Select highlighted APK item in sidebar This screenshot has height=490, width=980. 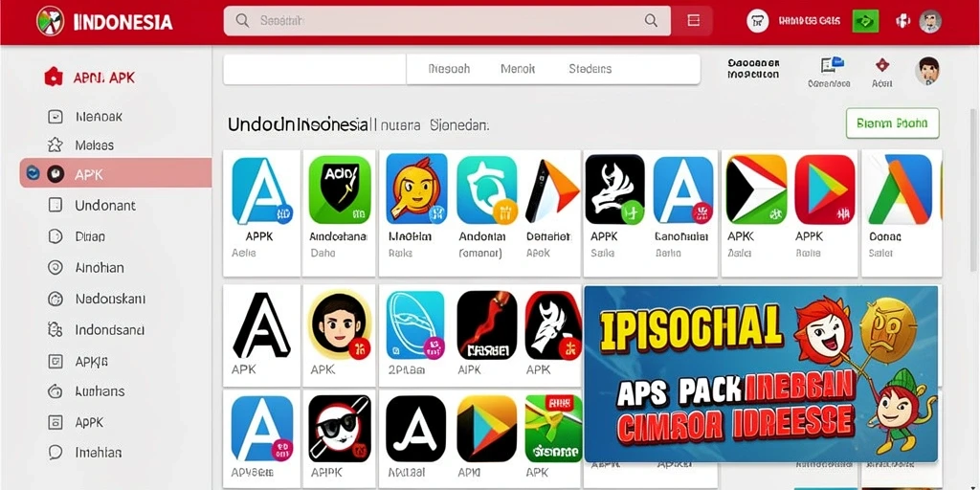click(116, 173)
